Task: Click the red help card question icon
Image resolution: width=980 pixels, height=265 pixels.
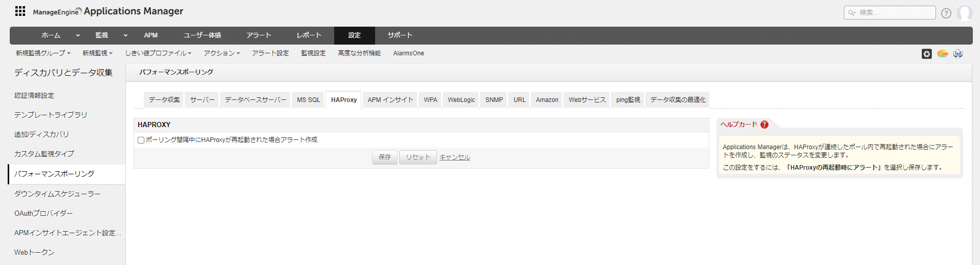Action: click(x=764, y=125)
